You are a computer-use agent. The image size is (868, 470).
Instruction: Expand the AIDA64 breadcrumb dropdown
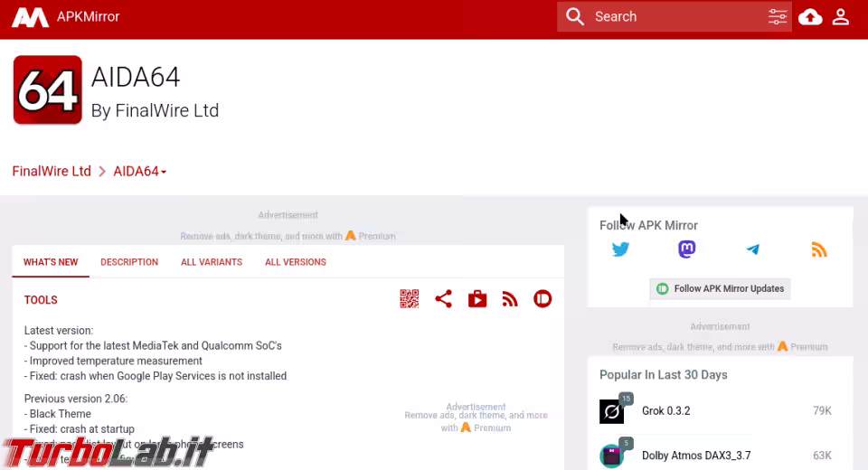tap(139, 171)
